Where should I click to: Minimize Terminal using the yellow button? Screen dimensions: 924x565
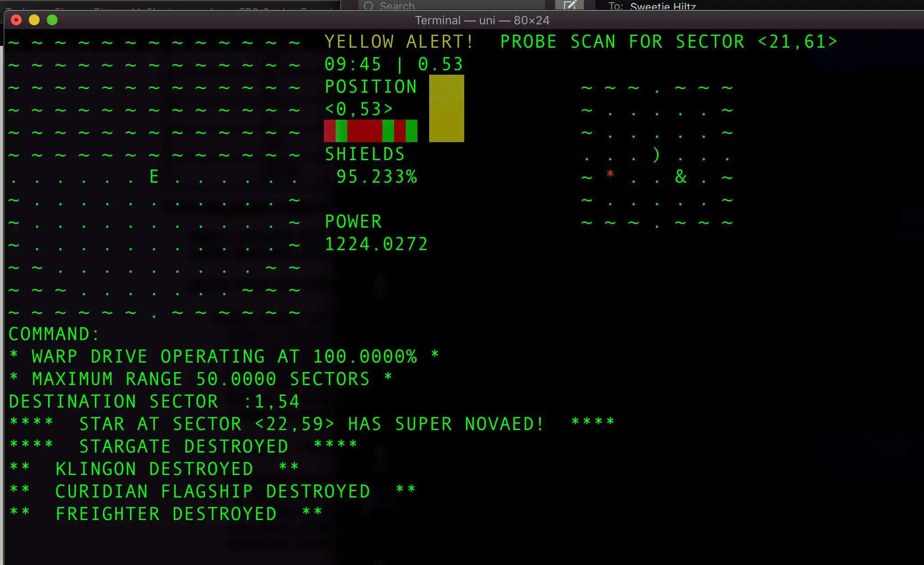[34, 20]
